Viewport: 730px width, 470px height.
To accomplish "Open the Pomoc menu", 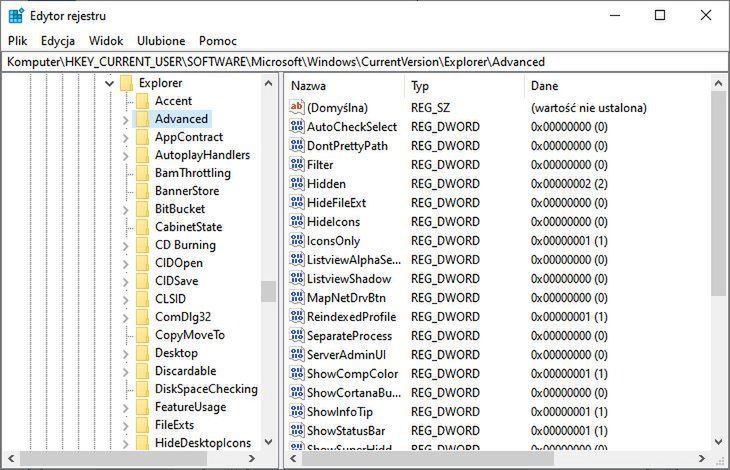I will [217, 41].
